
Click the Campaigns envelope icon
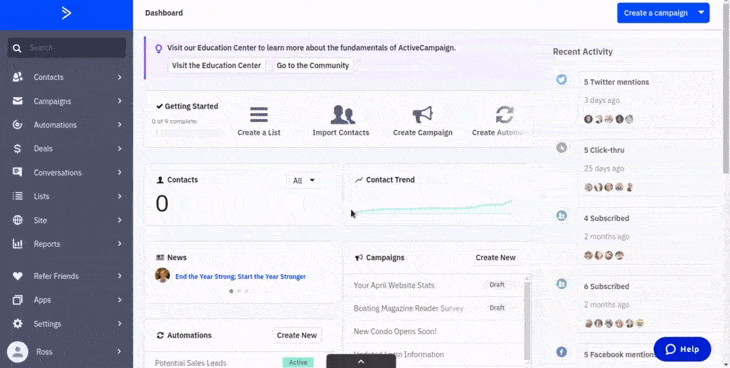click(x=18, y=101)
